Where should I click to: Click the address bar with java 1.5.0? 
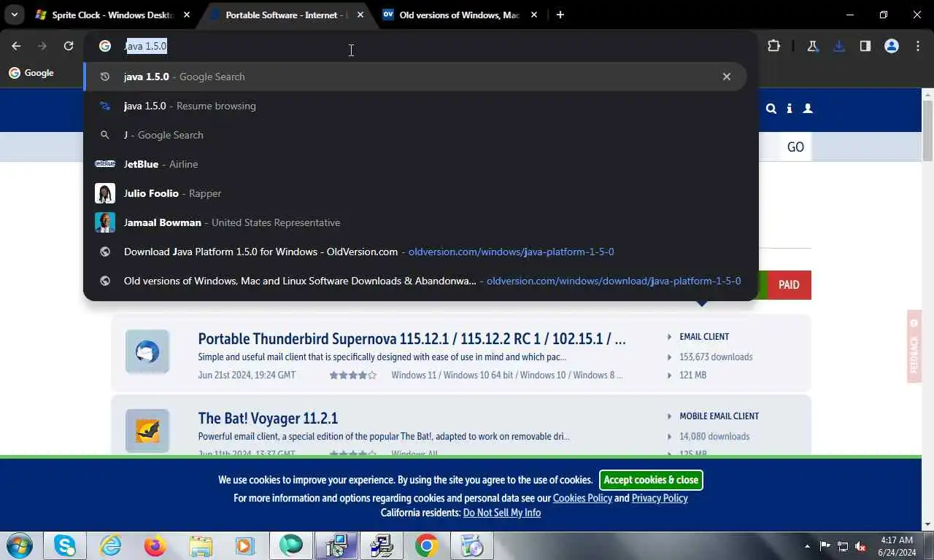420,46
